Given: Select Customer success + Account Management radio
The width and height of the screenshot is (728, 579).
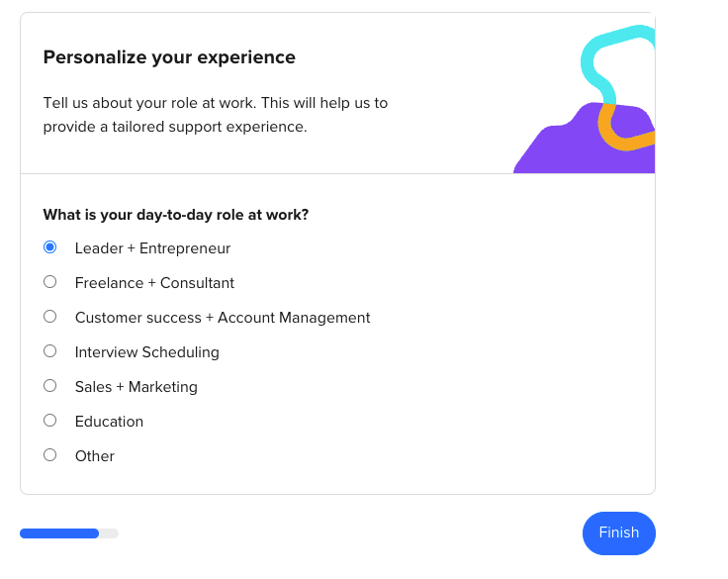Looking at the screenshot, I should [x=49, y=317].
